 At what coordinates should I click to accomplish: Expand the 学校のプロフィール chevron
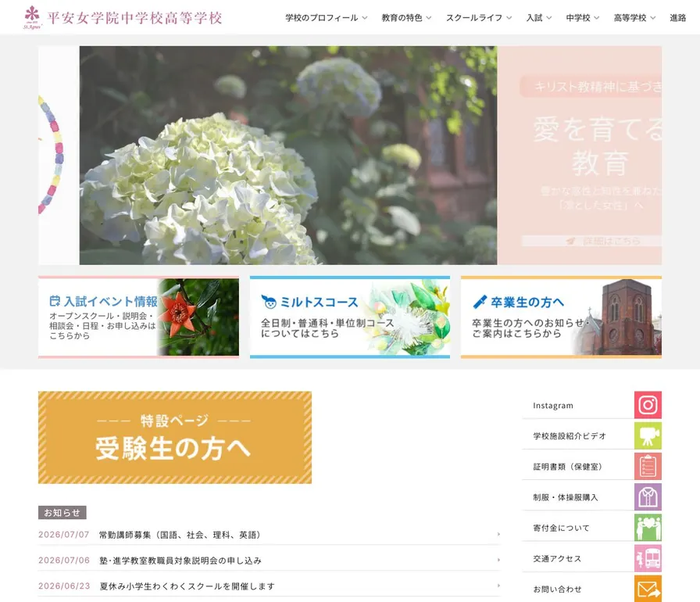[x=365, y=18]
